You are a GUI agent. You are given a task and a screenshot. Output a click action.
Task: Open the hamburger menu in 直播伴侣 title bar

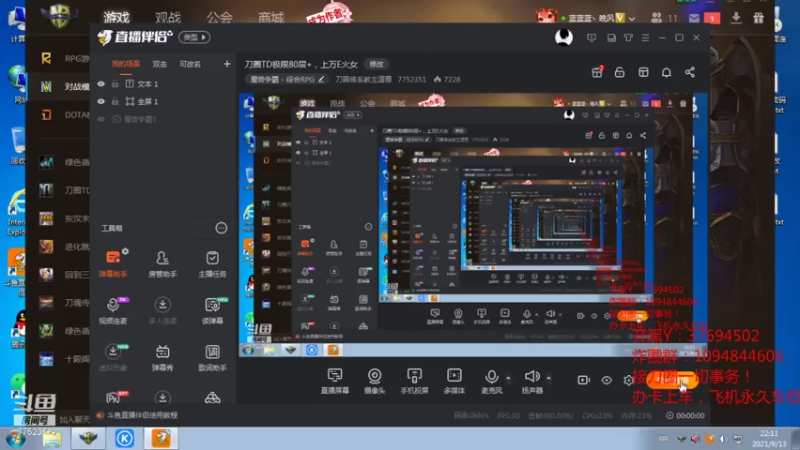(x=645, y=38)
